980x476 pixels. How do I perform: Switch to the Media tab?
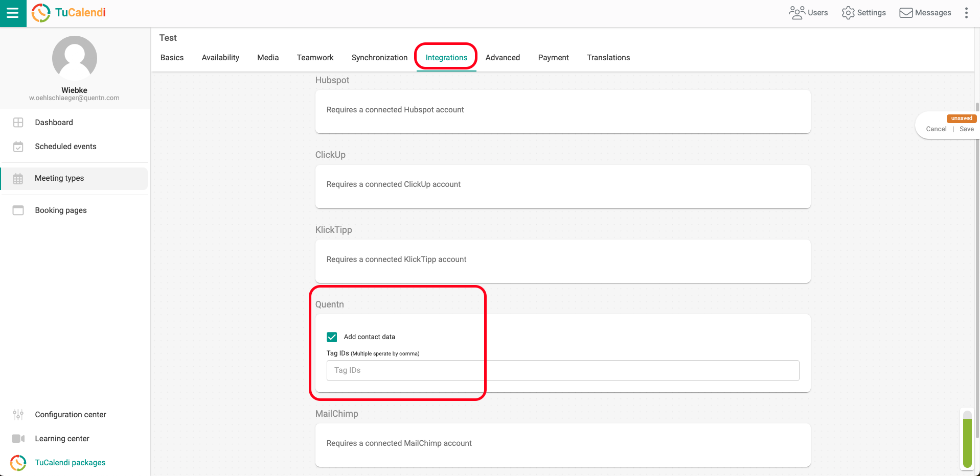[x=268, y=58]
